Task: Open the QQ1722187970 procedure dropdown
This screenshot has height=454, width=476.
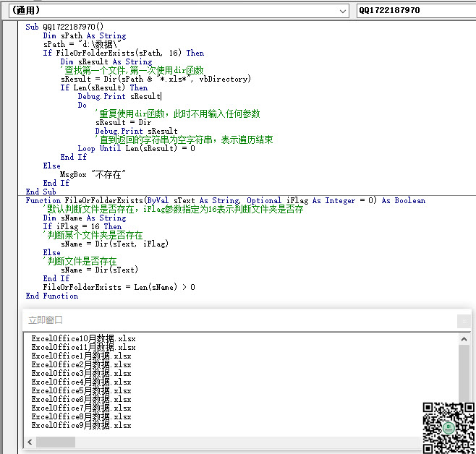Action: 416,11
